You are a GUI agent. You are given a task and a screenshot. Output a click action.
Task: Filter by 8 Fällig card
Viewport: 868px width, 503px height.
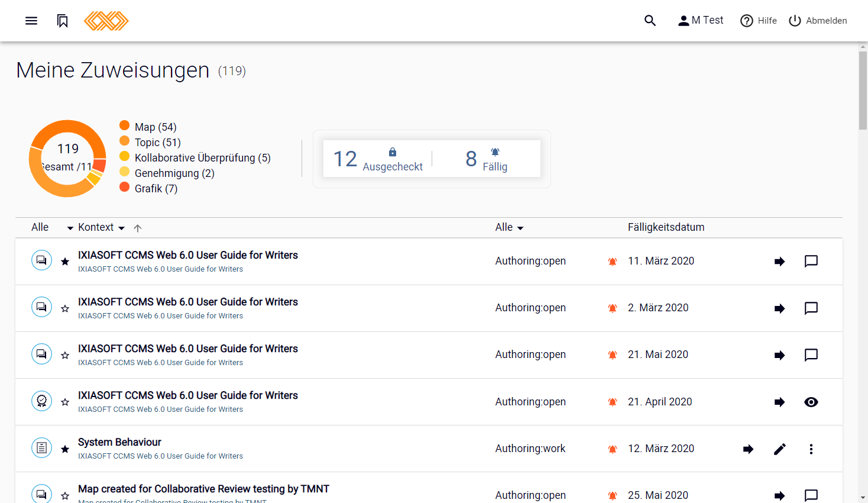coord(487,159)
